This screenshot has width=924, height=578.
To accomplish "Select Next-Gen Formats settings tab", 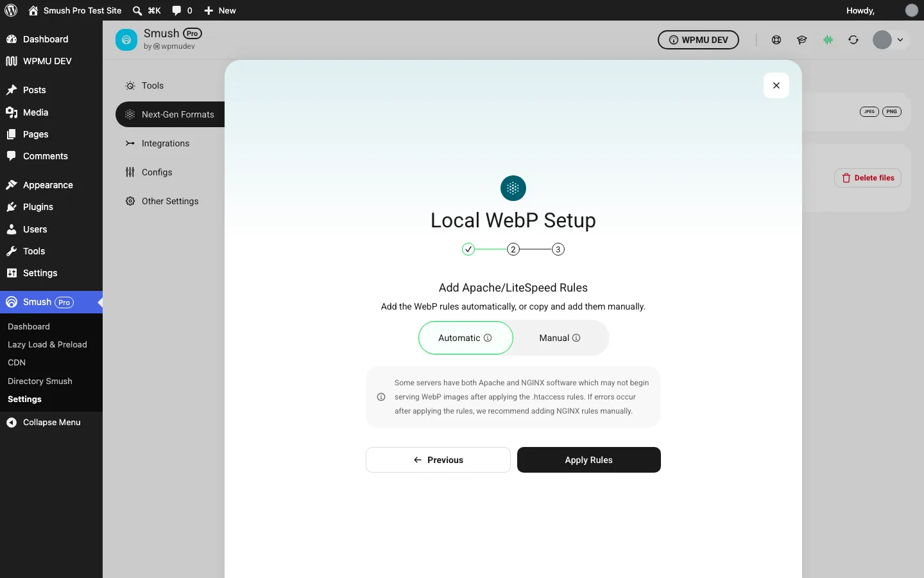I will (170, 114).
